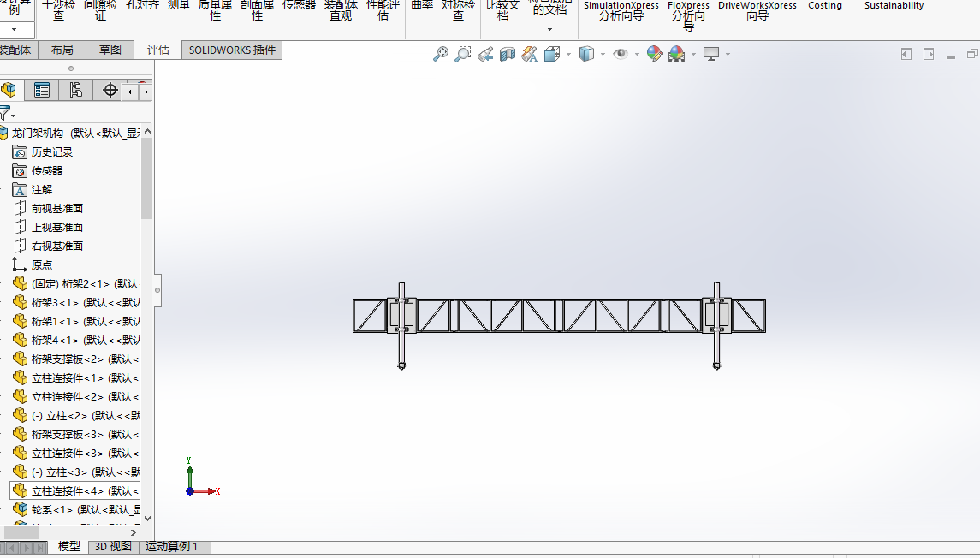Launch the Costing tool
This screenshot has height=558, width=980.
824,6
